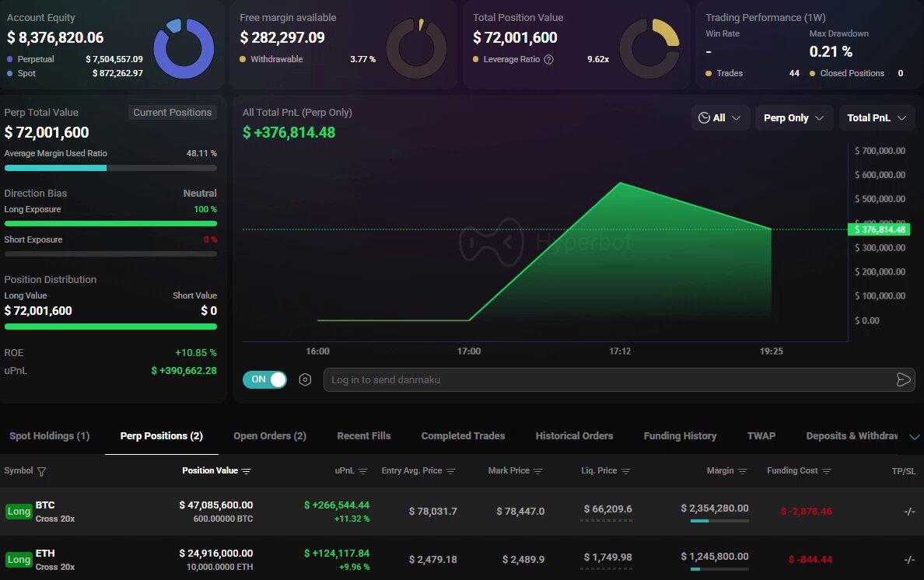Click the Funding Cost sort icon
Image resolution: width=924 pixels, height=580 pixels.
(826, 471)
